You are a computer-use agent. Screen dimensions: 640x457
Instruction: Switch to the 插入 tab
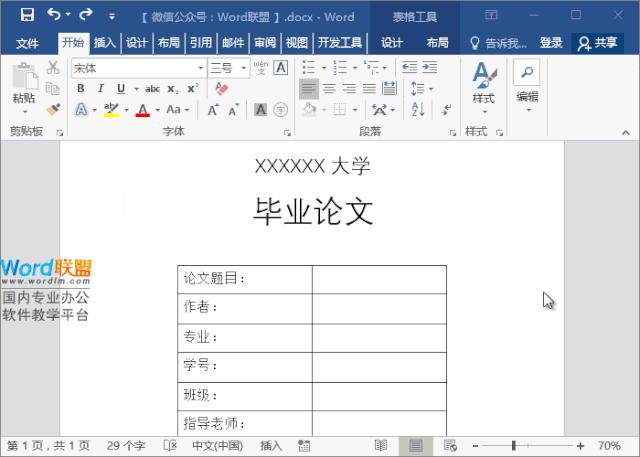tap(105, 42)
